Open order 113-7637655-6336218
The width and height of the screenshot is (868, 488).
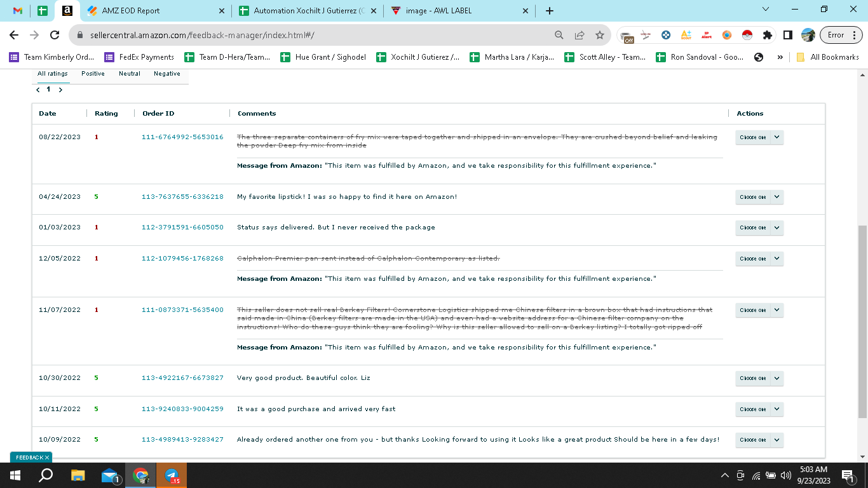click(182, 197)
